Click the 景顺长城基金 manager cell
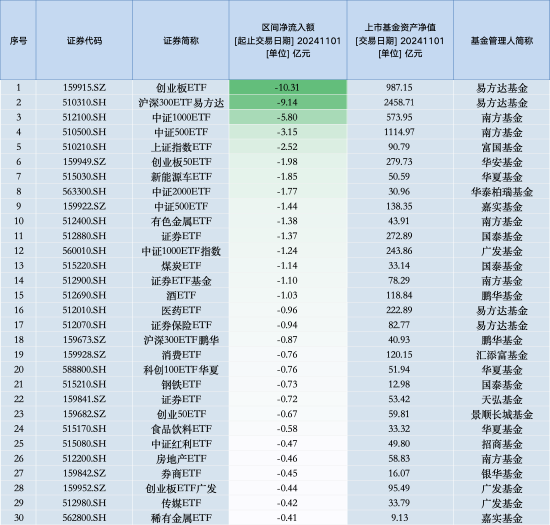The image size is (550, 525). pyautogui.click(x=502, y=414)
